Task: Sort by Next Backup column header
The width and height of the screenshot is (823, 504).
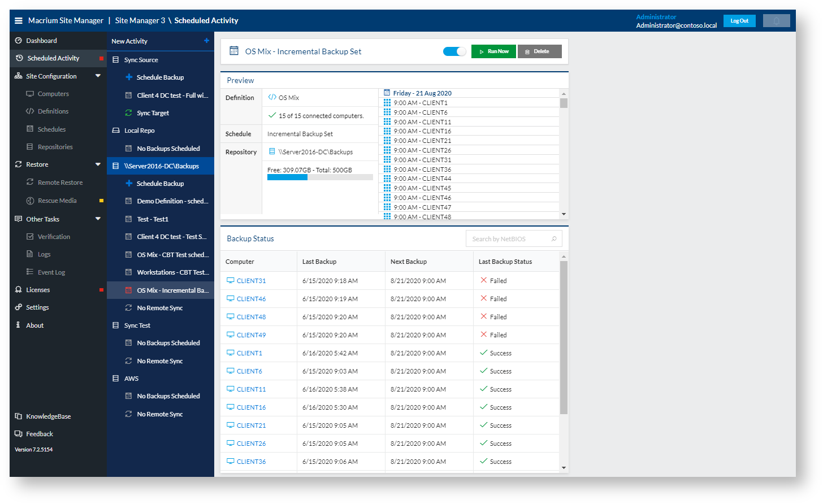Action: [409, 262]
